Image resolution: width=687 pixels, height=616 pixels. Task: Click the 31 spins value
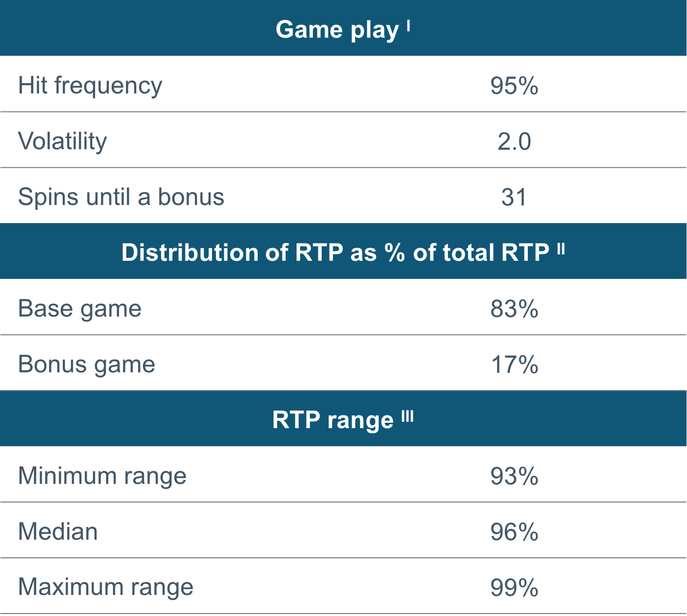coord(514,198)
